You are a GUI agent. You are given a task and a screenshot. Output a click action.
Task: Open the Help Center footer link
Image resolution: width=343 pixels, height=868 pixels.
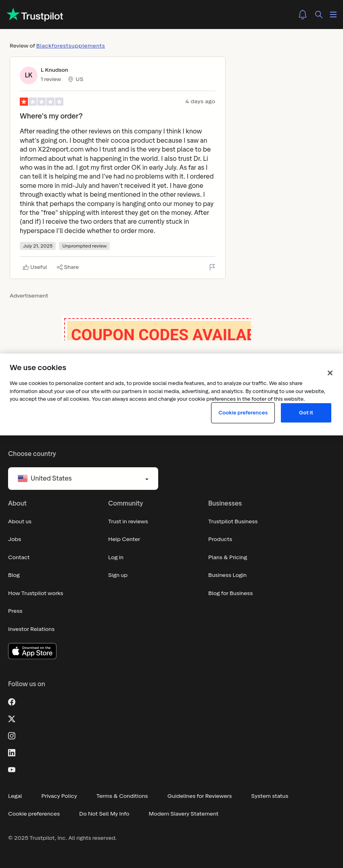tap(124, 539)
